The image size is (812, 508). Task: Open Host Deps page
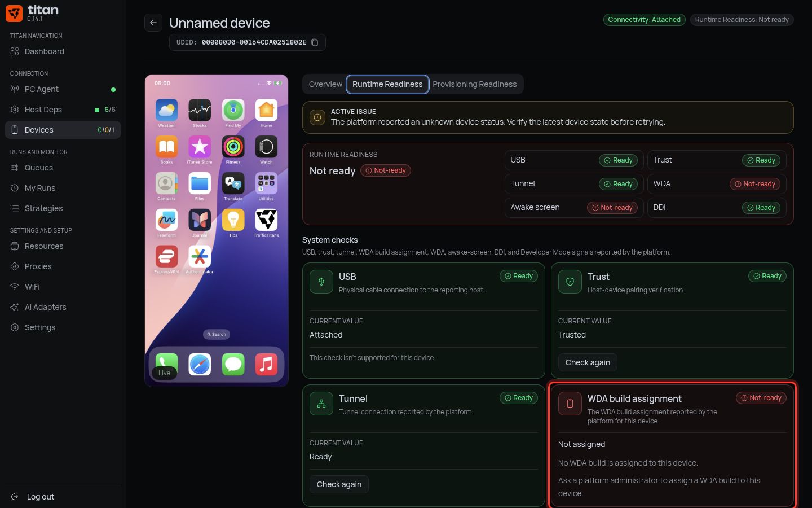point(63,110)
